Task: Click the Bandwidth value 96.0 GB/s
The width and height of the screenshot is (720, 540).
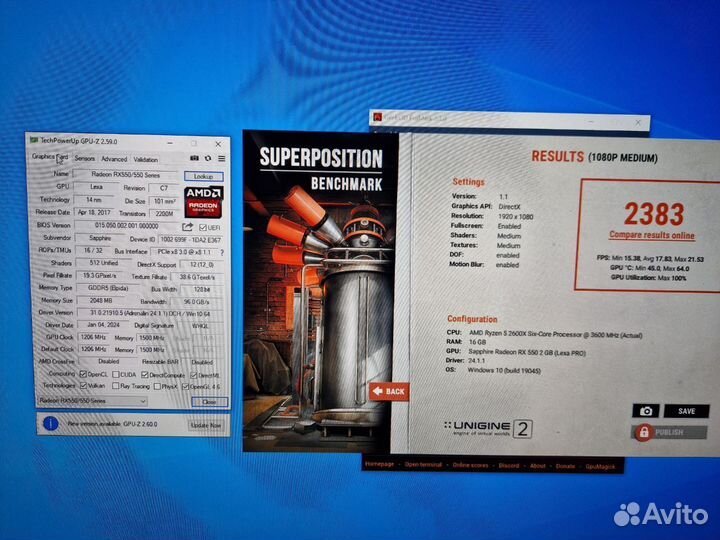Action: [x=197, y=302]
